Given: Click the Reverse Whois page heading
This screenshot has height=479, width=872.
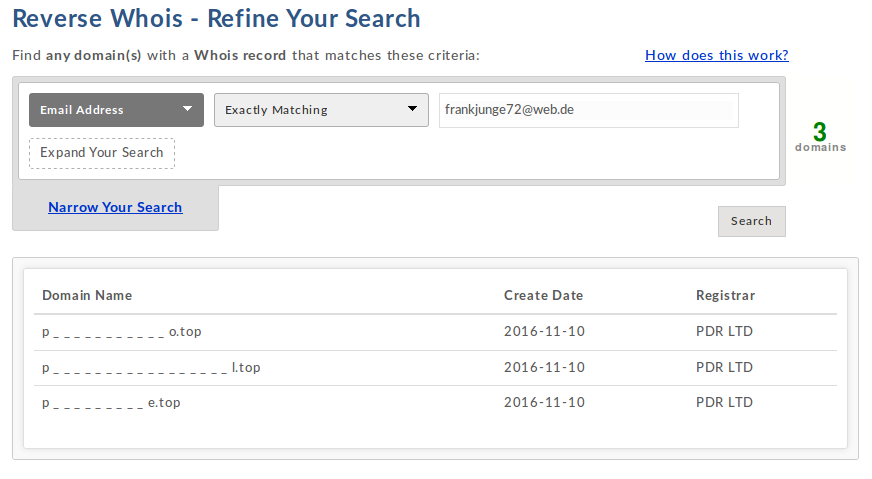Looking at the screenshot, I should point(216,18).
